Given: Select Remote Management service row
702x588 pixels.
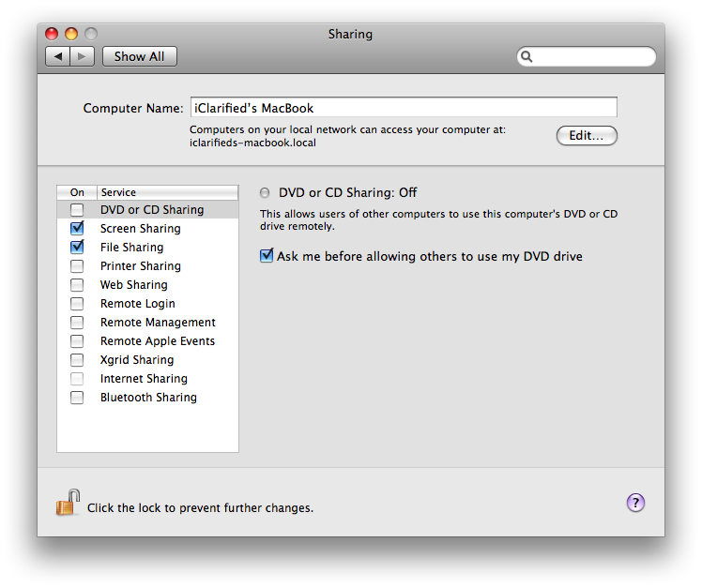Looking at the screenshot, I should 158,323.
